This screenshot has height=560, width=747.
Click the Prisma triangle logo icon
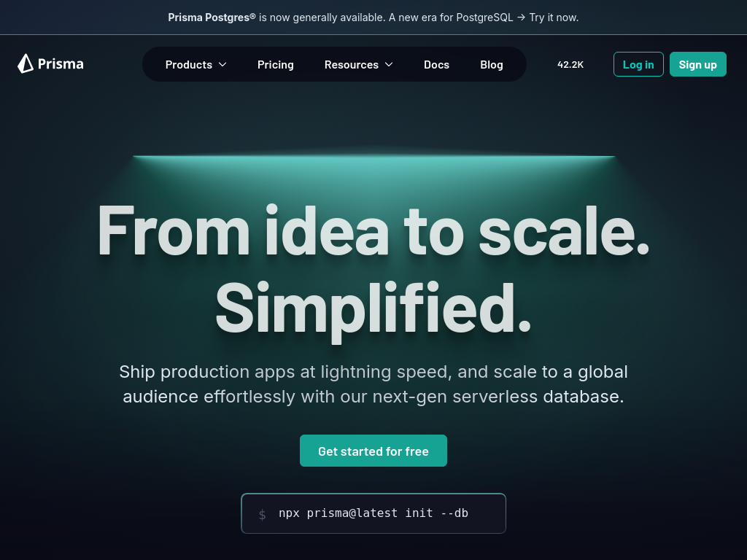pos(26,64)
